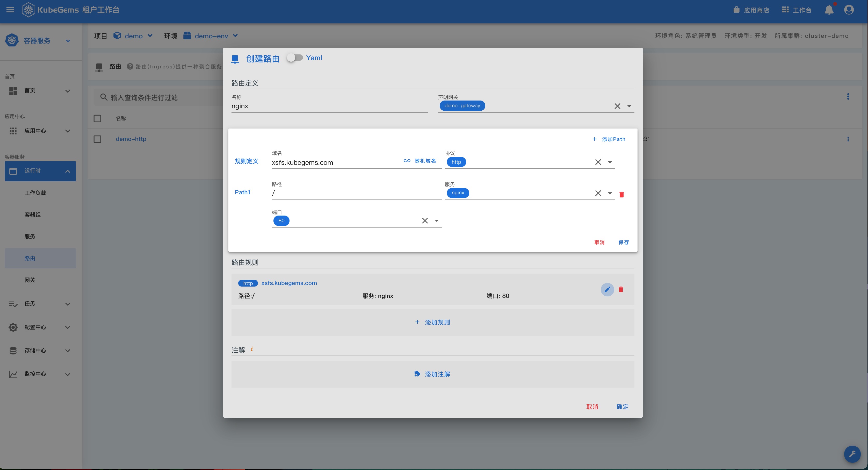
Task: Click 添加Path button
Action: tap(609, 139)
